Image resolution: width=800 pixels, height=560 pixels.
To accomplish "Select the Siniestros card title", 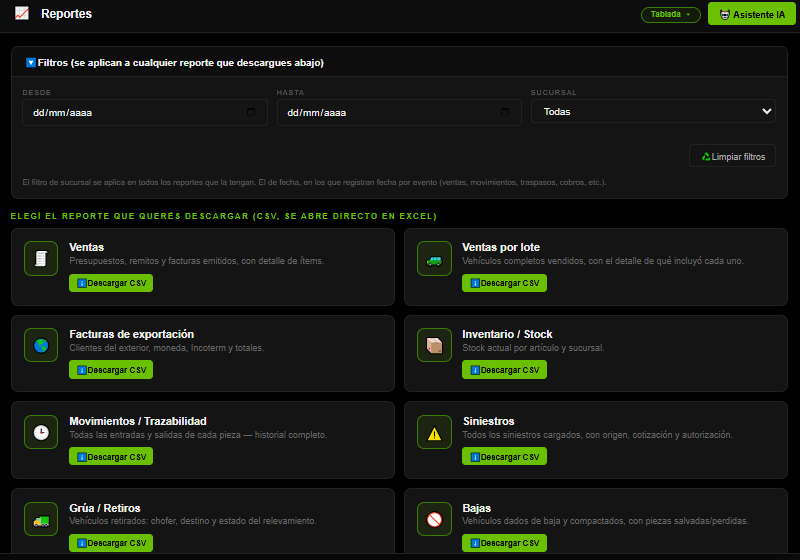I will pos(488,421).
